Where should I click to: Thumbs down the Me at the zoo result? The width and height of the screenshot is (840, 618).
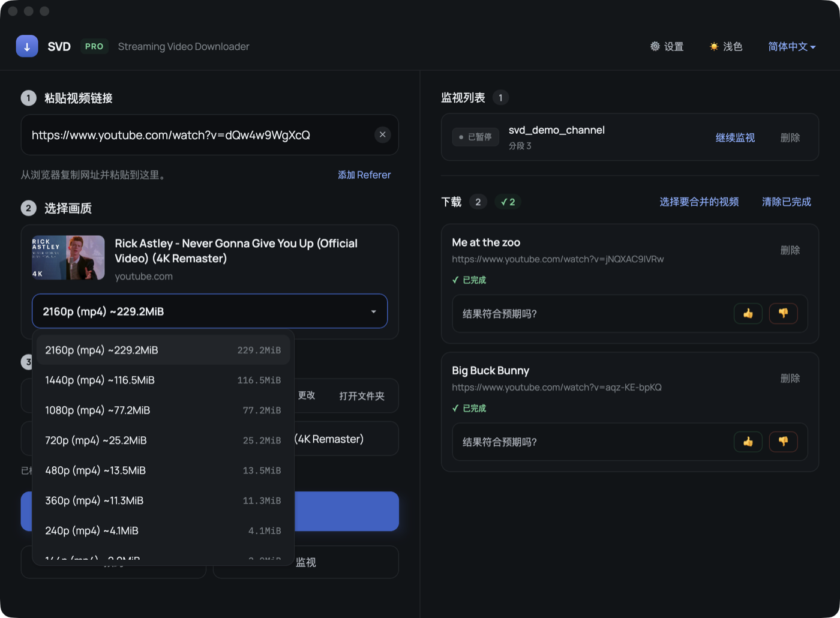coord(783,313)
